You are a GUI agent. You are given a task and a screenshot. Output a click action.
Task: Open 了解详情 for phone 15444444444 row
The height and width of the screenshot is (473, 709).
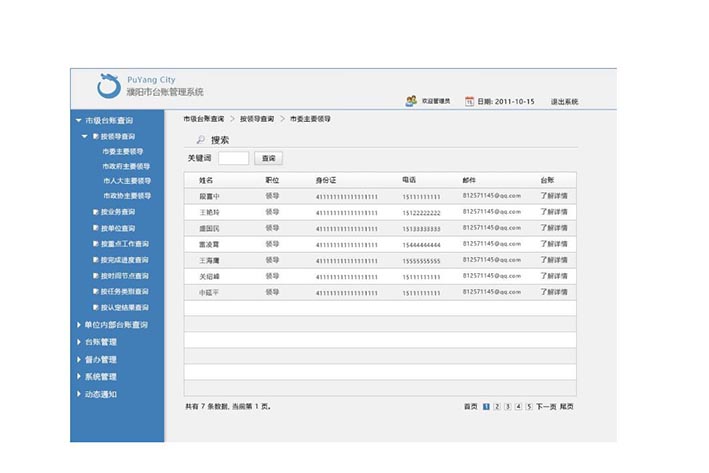(554, 244)
